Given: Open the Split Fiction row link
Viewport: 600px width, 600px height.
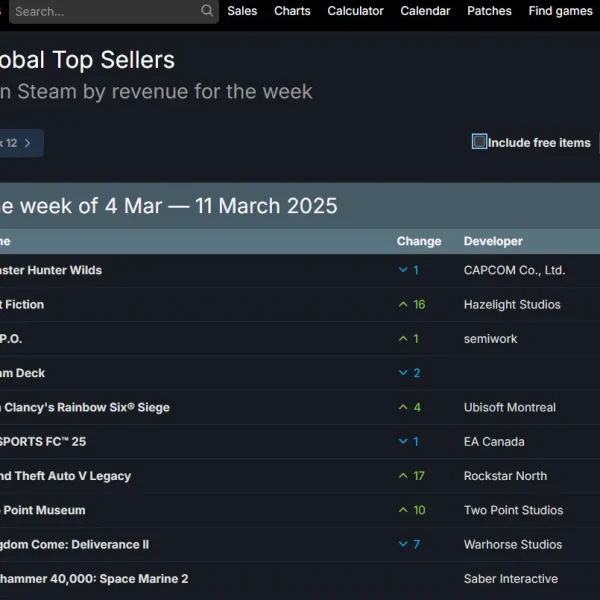Looking at the screenshot, I should tap(22, 305).
